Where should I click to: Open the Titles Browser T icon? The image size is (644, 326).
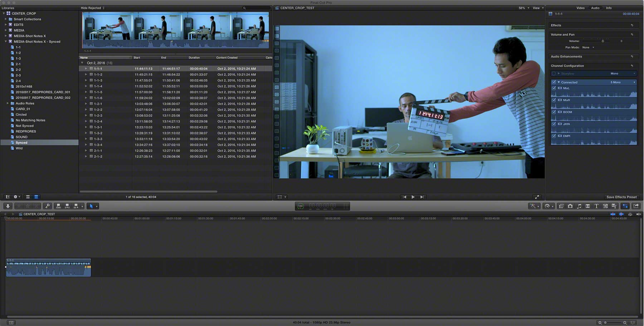[596, 206]
